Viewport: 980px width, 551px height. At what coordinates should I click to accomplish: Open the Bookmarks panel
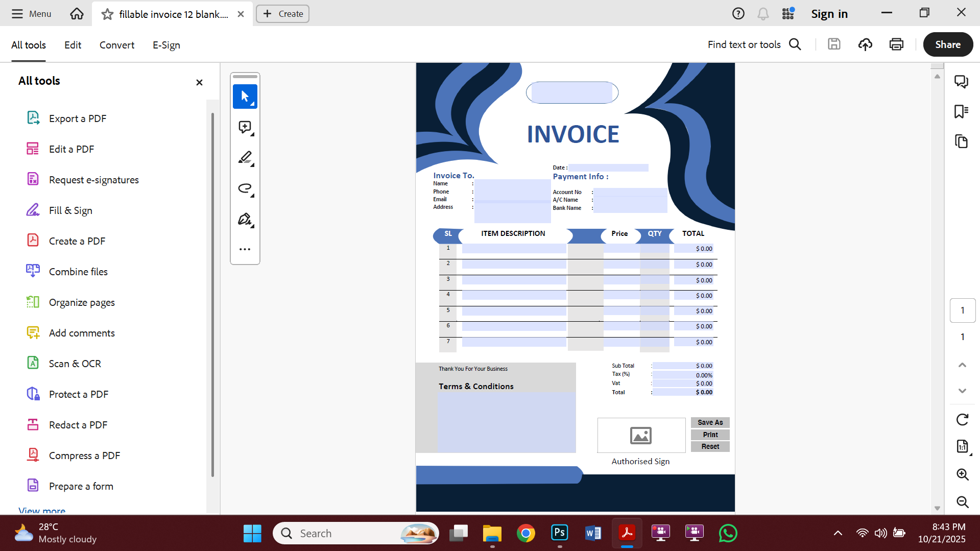click(962, 111)
